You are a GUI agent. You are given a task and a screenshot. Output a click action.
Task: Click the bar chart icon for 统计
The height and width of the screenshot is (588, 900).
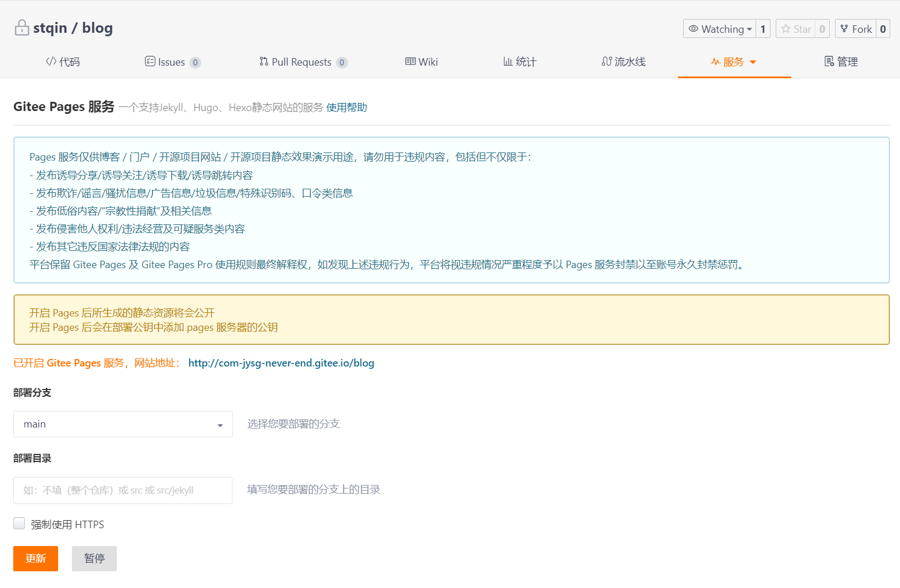pyautogui.click(x=508, y=62)
